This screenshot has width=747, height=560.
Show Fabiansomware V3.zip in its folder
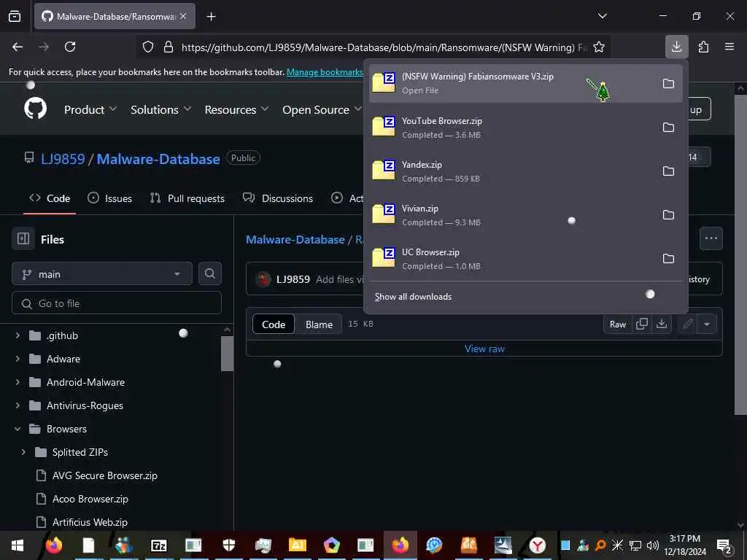tap(668, 84)
